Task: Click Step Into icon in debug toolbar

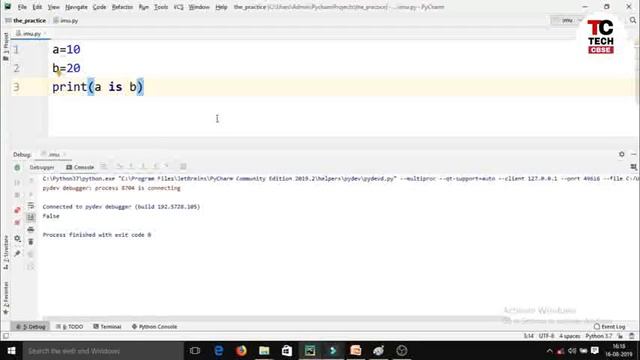Action: coord(131,166)
